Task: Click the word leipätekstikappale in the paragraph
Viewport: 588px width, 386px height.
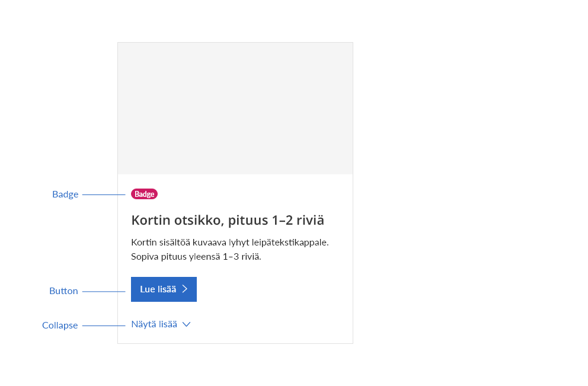Action: [286, 243]
